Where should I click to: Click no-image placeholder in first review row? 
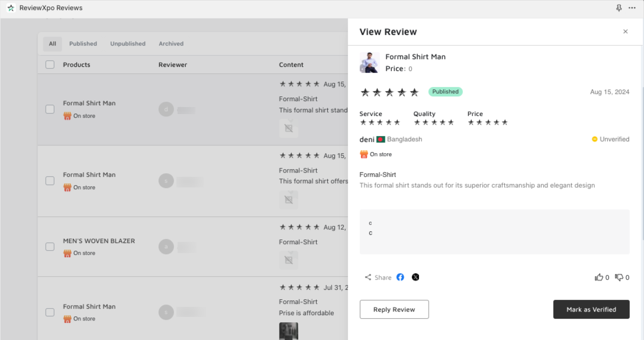pos(289,128)
